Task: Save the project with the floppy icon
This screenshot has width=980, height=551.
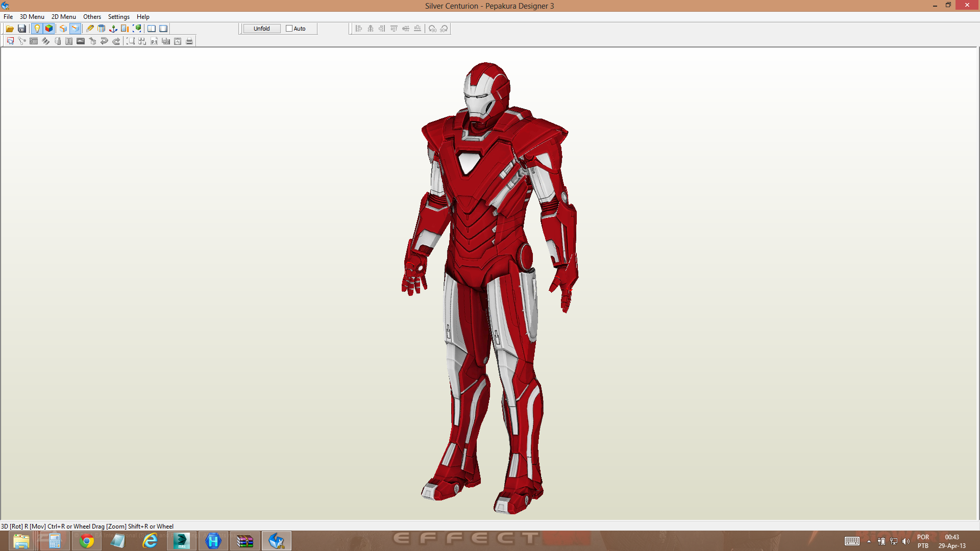Action: coord(22,29)
